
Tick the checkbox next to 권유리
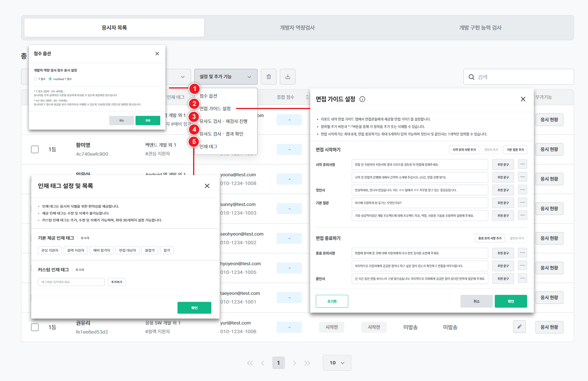(35, 327)
